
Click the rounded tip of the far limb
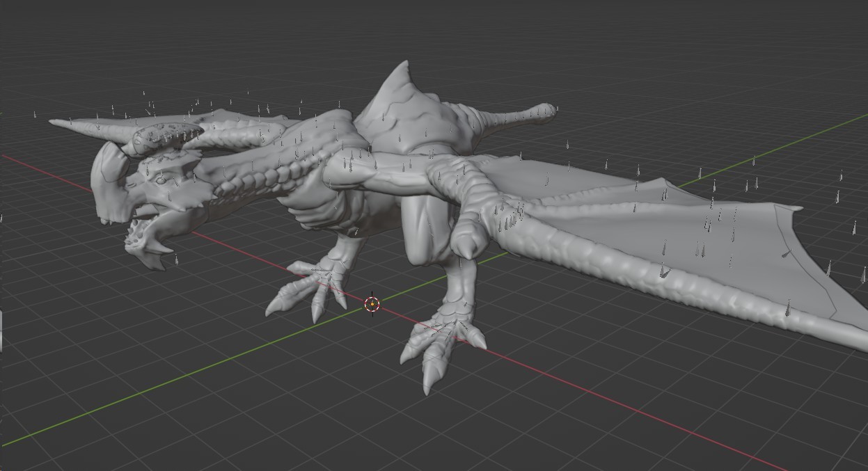click(x=545, y=110)
